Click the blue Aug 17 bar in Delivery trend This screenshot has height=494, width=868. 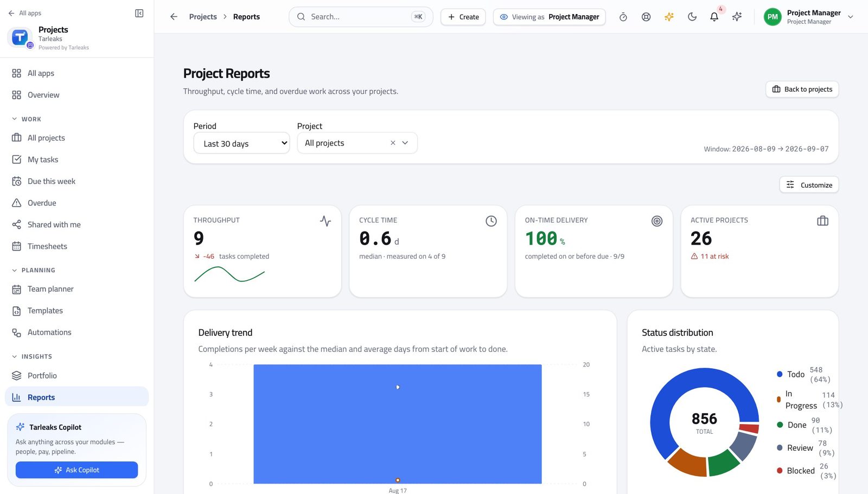click(398, 424)
